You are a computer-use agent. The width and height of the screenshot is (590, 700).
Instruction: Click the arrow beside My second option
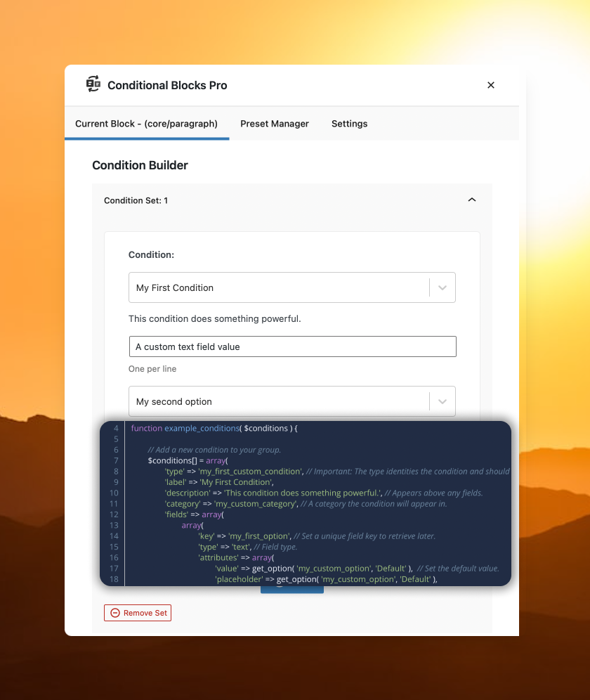(x=442, y=402)
